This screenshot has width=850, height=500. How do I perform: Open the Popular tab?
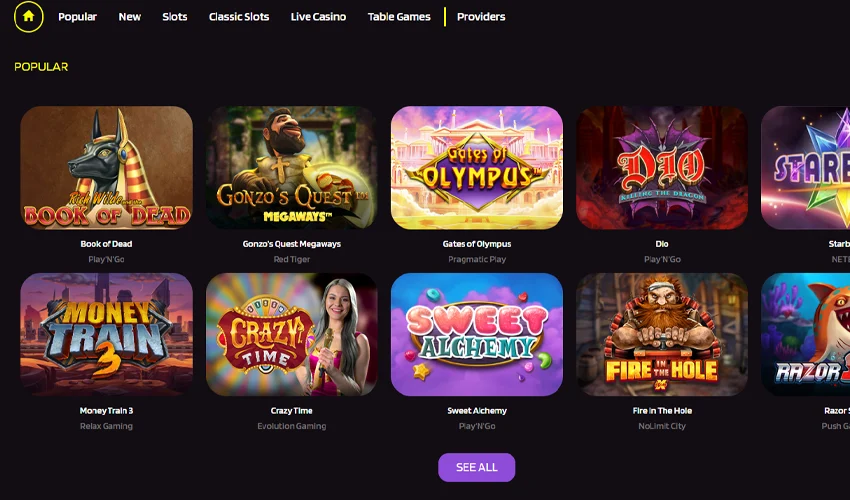pyautogui.click(x=78, y=17)
